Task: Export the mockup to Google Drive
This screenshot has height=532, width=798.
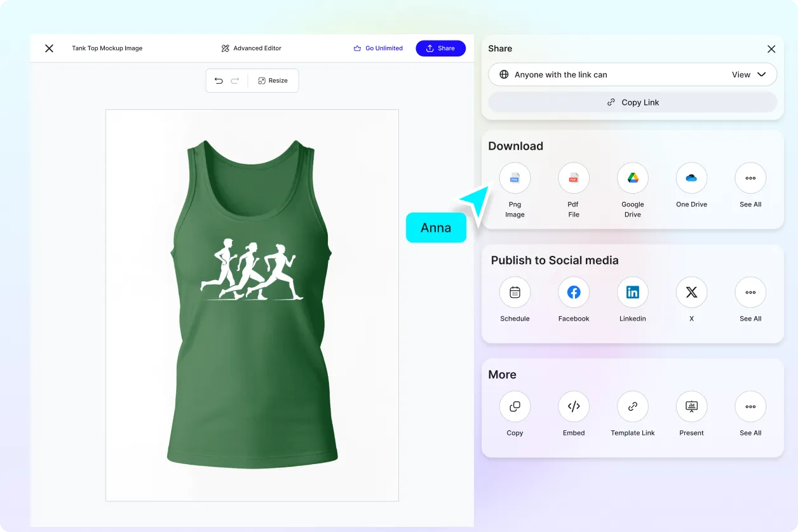Action: tap(632, 178)
